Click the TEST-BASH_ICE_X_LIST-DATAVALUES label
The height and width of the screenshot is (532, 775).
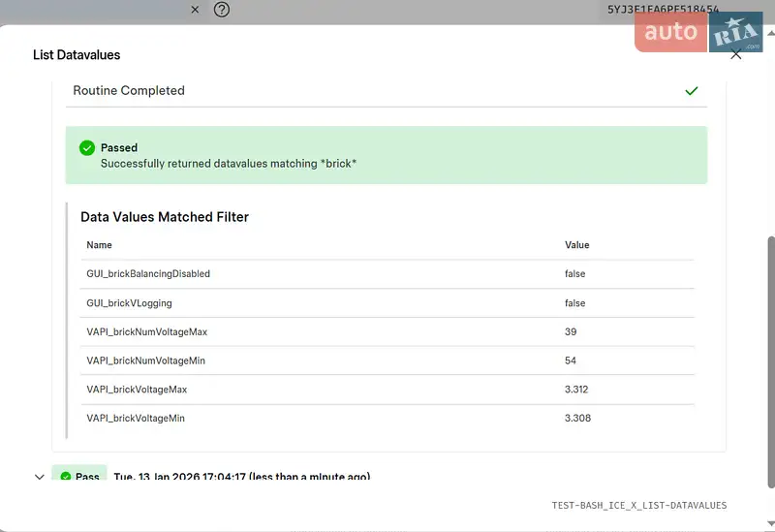tap(638, 506)
